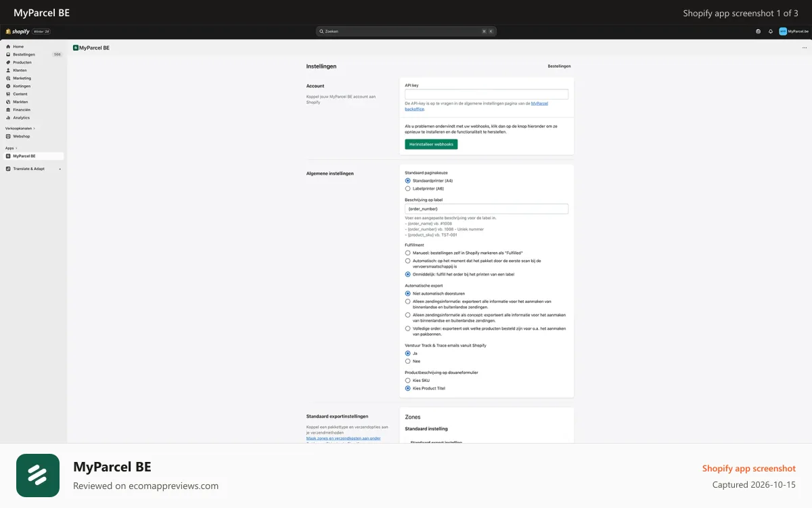Click the Automatische export label
The height and width of the screenshot is (508, 812).
click(424, 286)
